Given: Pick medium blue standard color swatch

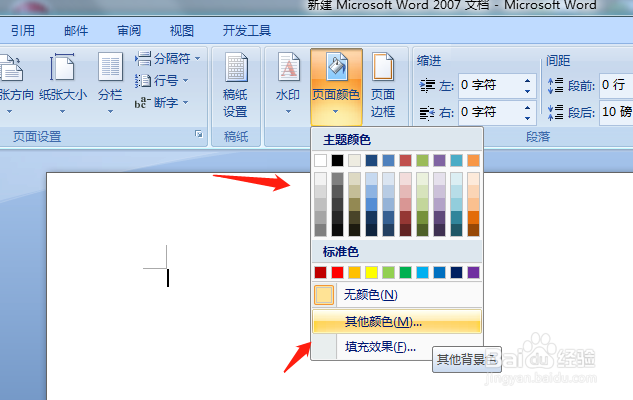Looking at the screenshot, I should 439,272.
